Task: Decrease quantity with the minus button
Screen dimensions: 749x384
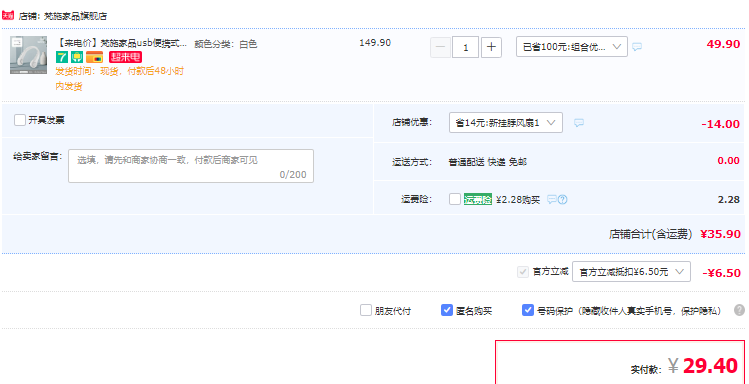Action: (440, 47)
